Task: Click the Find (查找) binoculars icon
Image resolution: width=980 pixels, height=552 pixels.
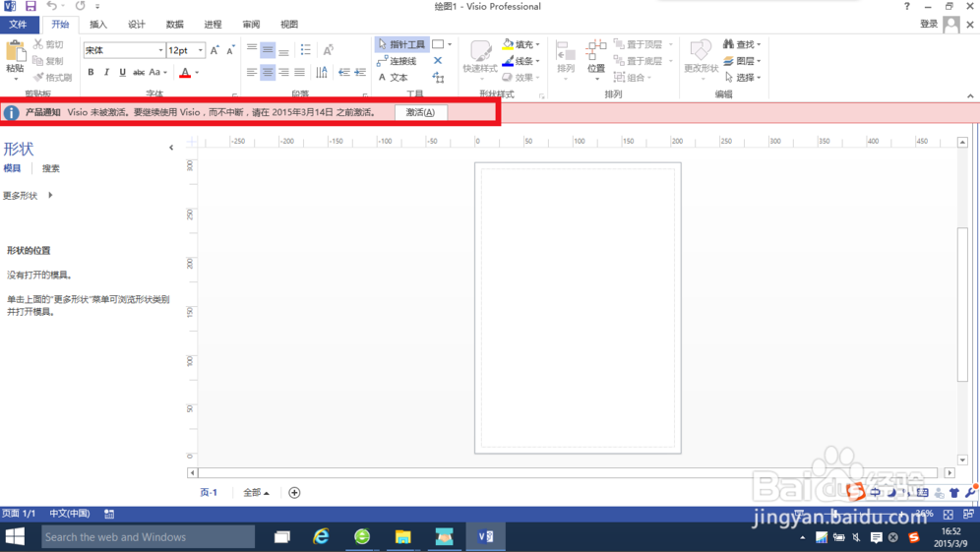Action: (729, 44)
